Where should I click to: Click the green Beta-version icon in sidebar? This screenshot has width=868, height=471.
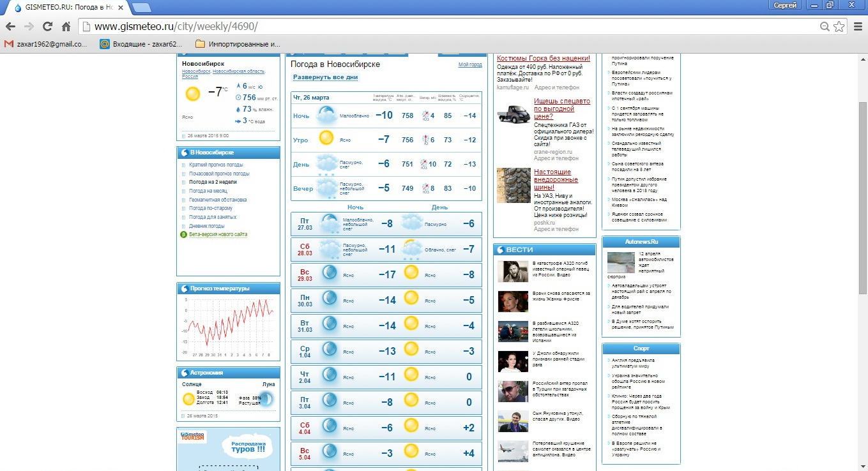(183, 235)
